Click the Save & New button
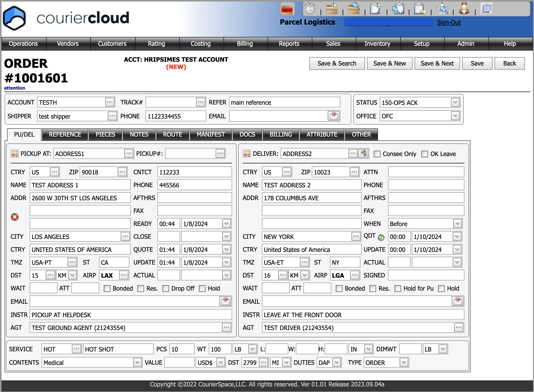The width and height of the screenshot is (534, 392). coord(389,63)
